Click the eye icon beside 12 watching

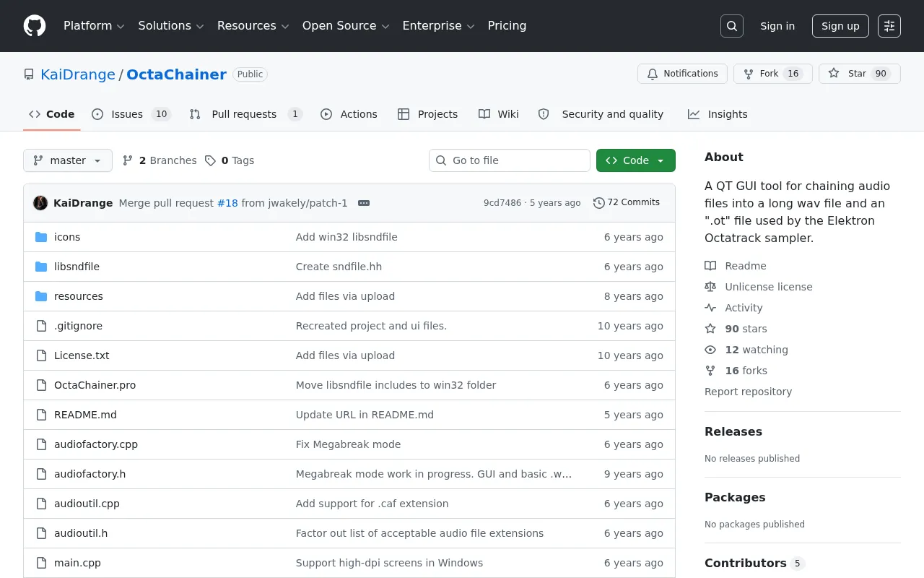coord(710,350)
